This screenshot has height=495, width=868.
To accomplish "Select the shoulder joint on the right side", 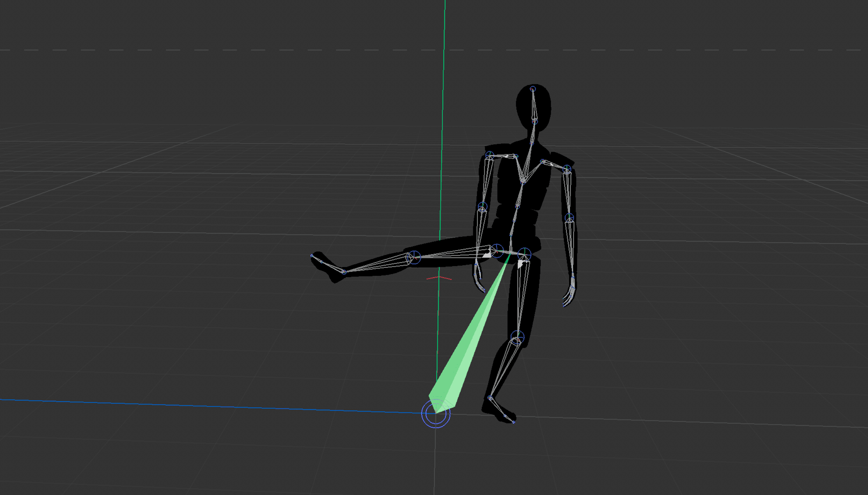I will 567,169.
